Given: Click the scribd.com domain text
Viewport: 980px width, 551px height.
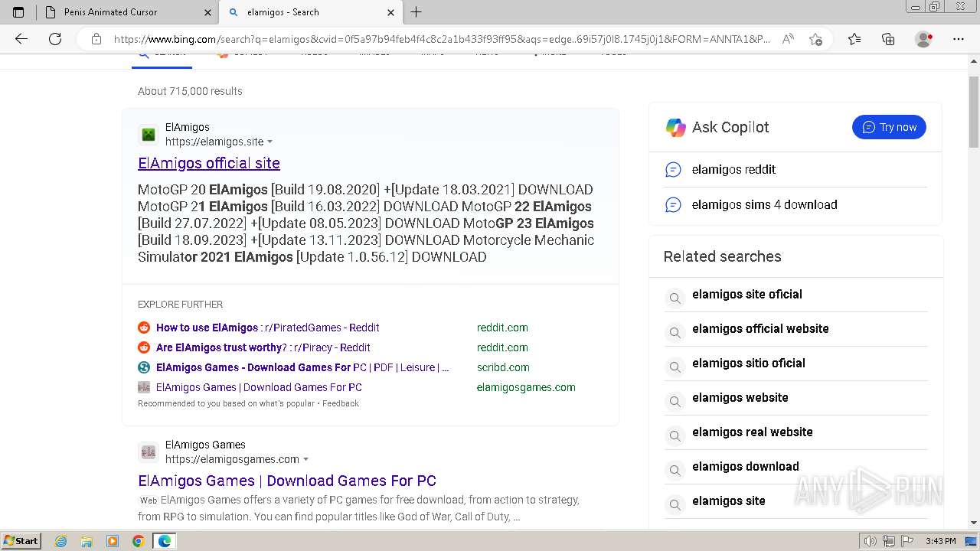Looking at the screenshot, I should pos(503,367).
